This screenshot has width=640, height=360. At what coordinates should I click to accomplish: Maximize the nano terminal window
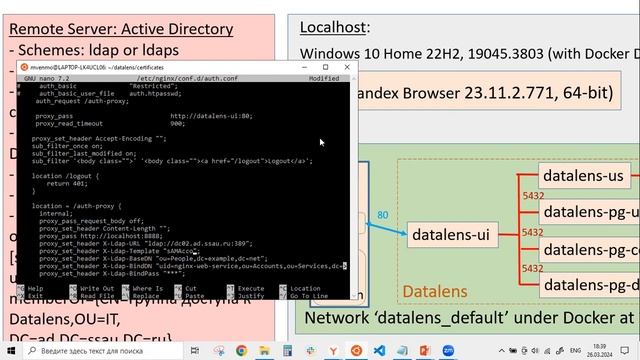point(325,67)
